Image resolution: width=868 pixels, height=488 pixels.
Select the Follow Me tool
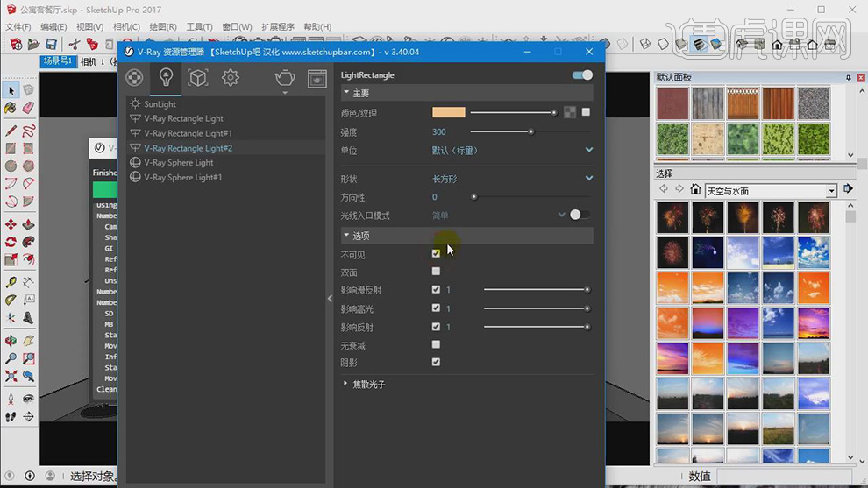[28, 242]
